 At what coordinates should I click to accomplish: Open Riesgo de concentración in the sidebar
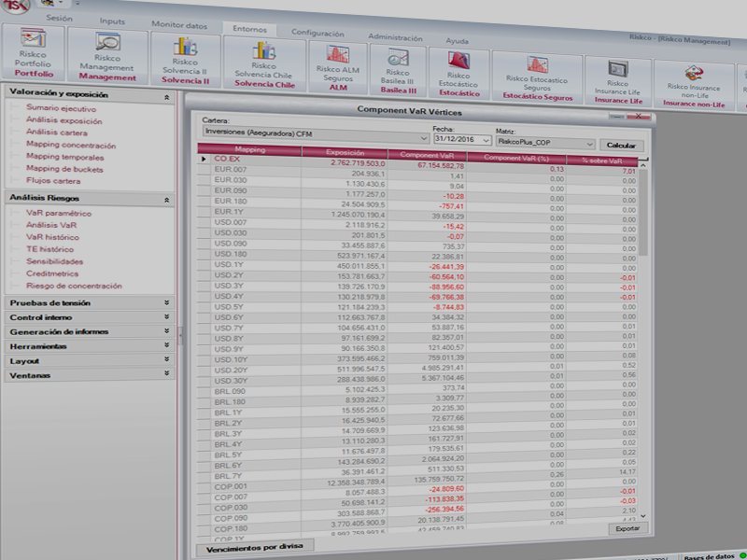pyautogui.click(x=74, y=286)
